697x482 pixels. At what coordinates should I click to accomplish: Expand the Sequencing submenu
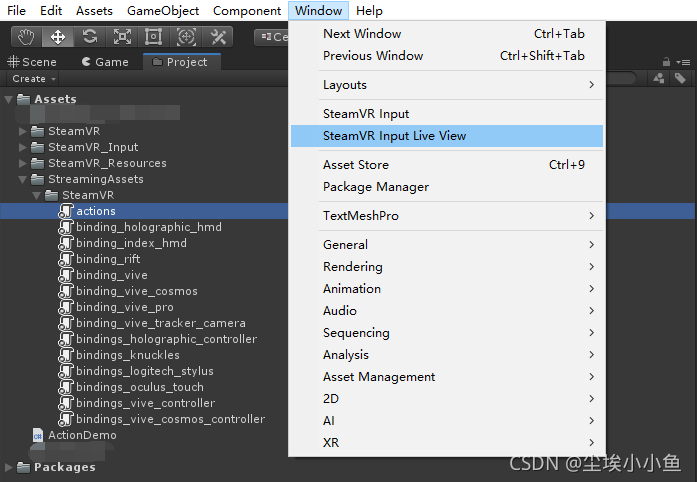coord(447,333)
